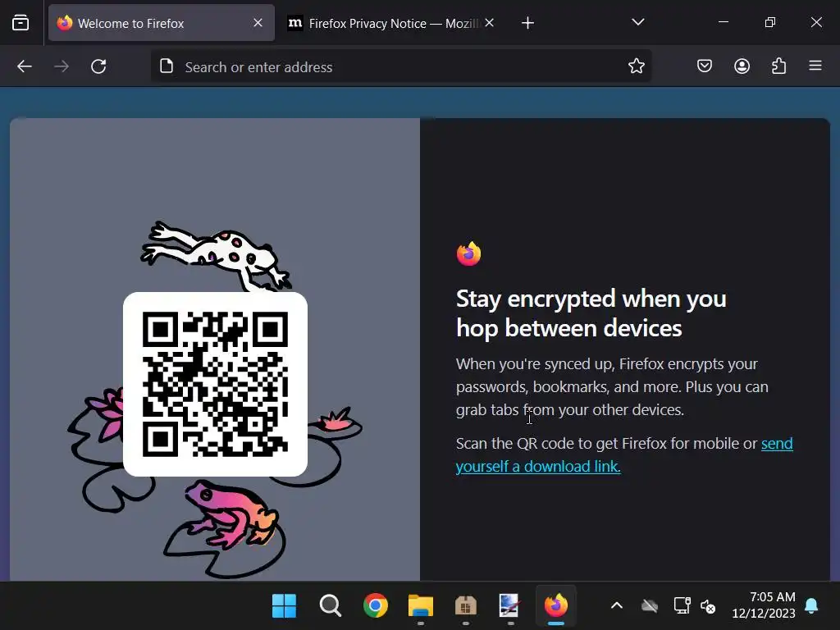Open File Explorer from the taskbar
The height and width of the screenshot is (630, 840).
[421, 606]
